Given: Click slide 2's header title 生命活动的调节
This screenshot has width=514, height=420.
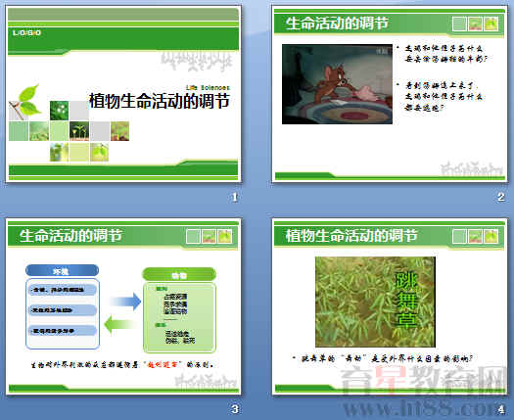Looking at the screenshot, I should [x=337, y=23].
